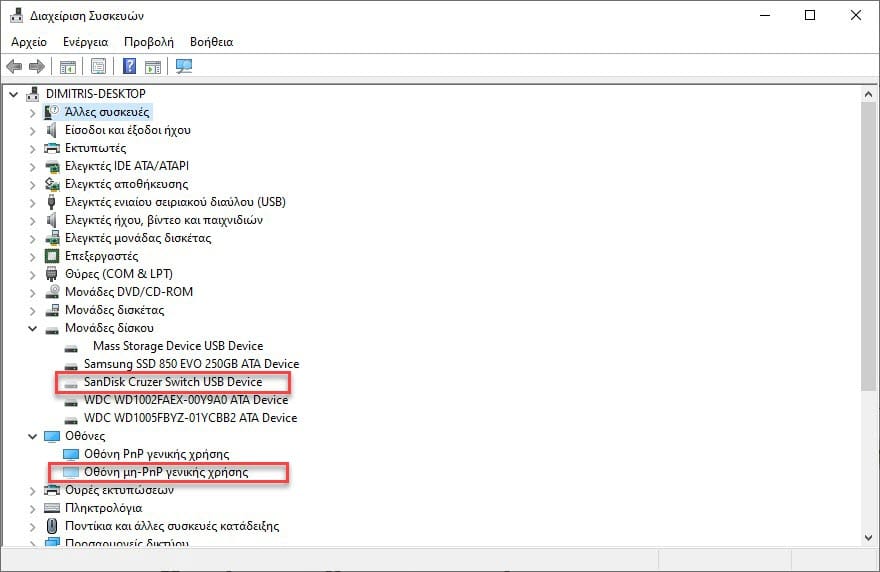The height and width of the screenshot is (572, 880).
Task: Collapse the DIMITRIS-DESKTOP root node
Action: 13,94
